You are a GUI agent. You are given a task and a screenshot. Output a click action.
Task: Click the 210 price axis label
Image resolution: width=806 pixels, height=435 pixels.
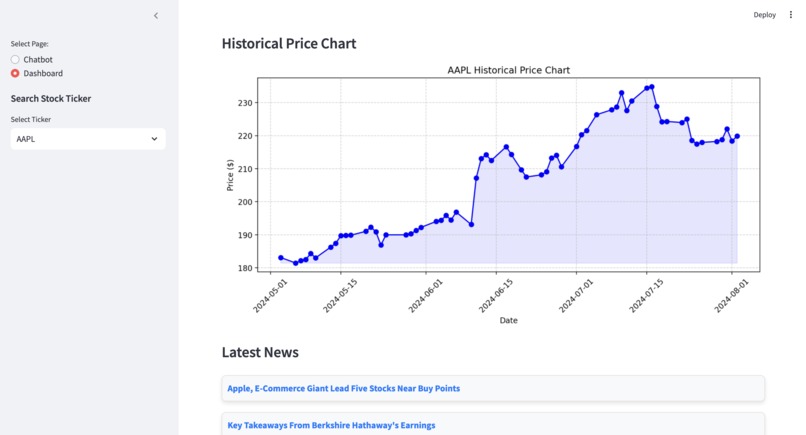[x=245, y=169]
